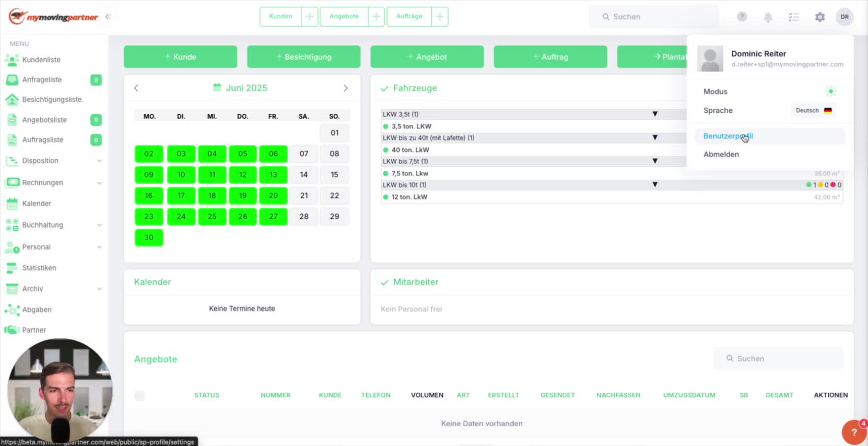Select June 02 in calendar
Viewport: 868px width, 446px height.
[149, 154]
